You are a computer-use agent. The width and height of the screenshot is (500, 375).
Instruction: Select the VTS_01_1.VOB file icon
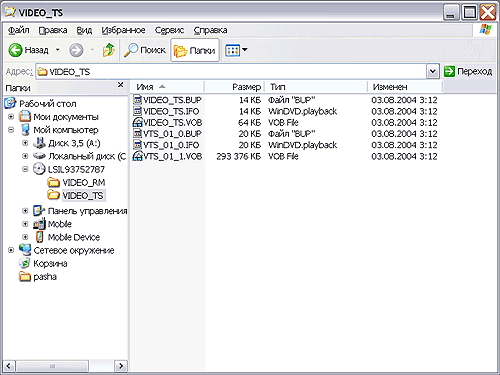pyautogui.click(x=138, y=156)
